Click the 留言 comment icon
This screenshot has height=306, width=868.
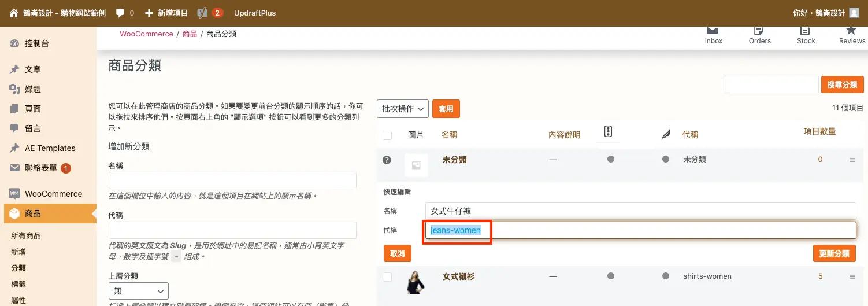click(14, 128)
